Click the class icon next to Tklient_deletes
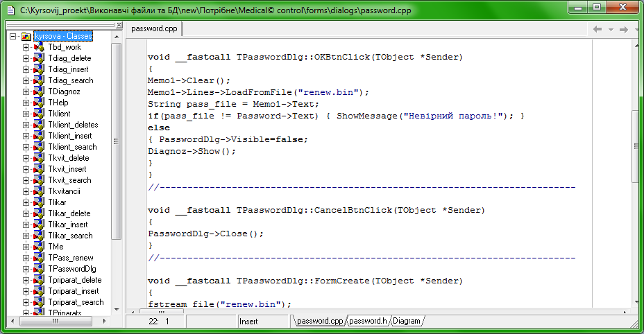Screen dimensions: 644x334 [39, 125]
